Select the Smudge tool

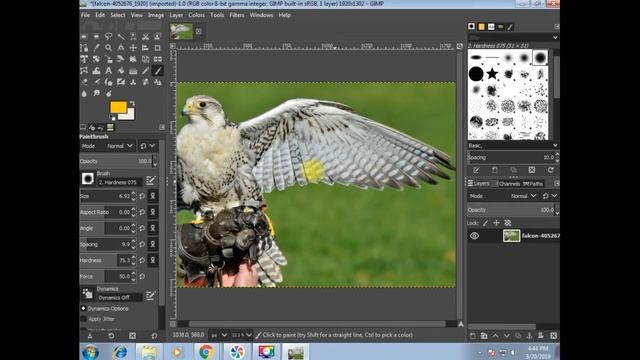[x=96, y=93]
